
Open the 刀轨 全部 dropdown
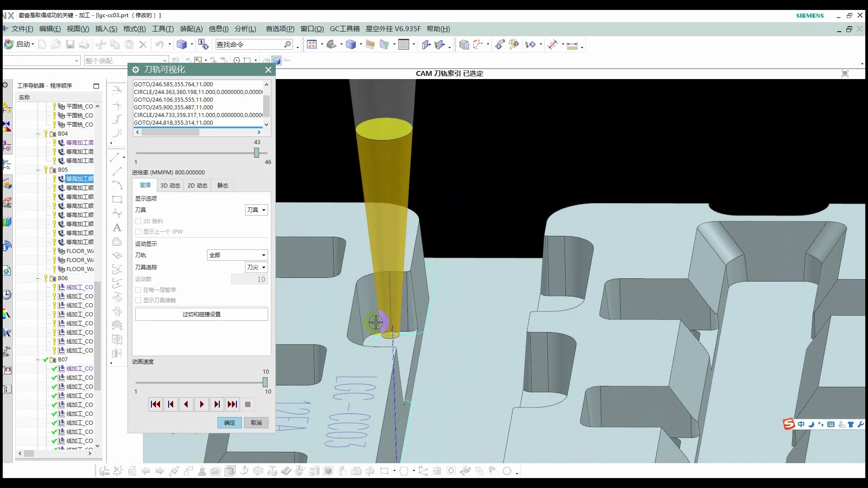click(x=237, y=255)
